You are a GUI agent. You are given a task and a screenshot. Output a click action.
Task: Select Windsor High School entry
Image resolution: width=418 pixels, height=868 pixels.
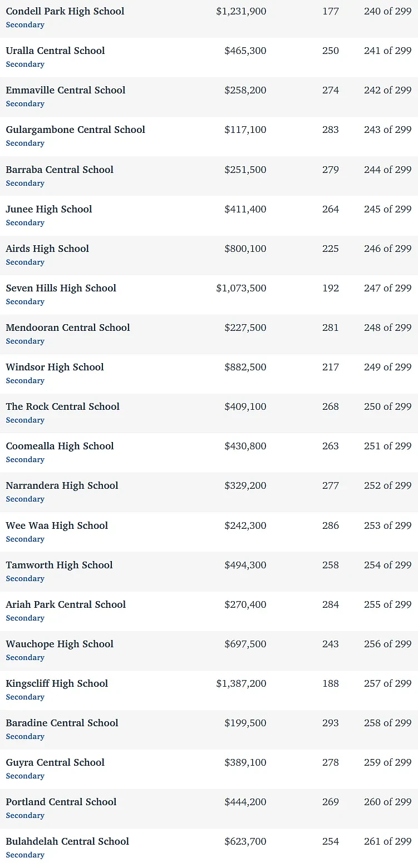point(55,367)
